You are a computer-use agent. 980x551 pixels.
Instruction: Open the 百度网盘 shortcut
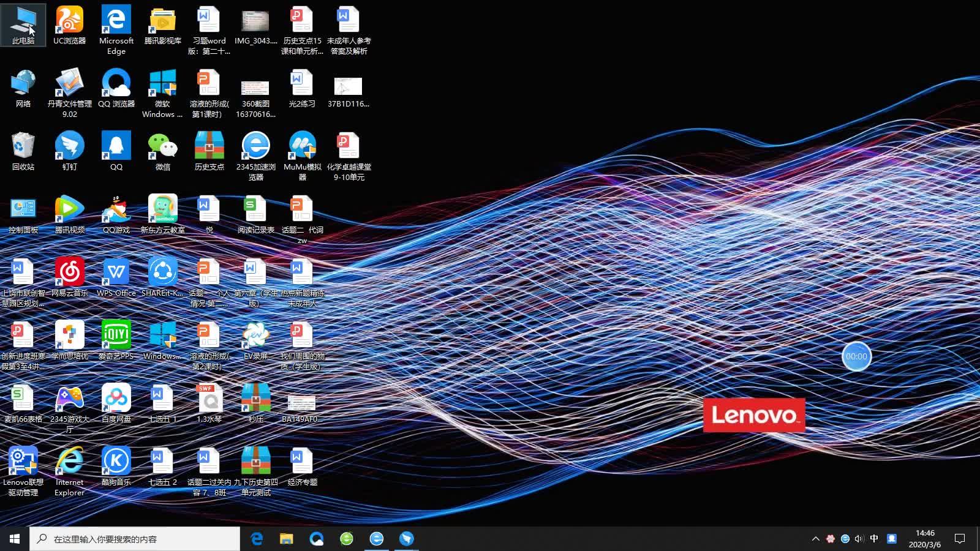click(x=116, y=403)
